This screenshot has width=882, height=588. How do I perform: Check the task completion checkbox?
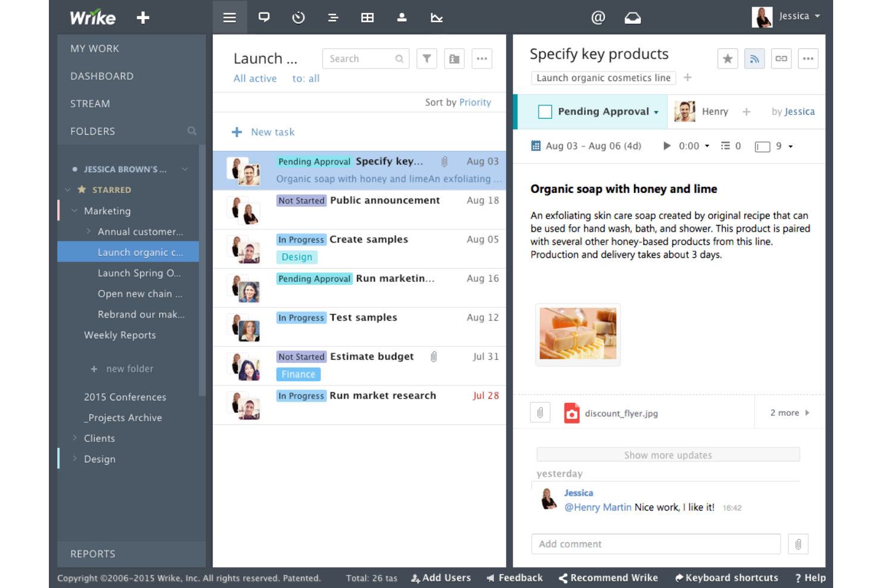click(x=545, y=111)
